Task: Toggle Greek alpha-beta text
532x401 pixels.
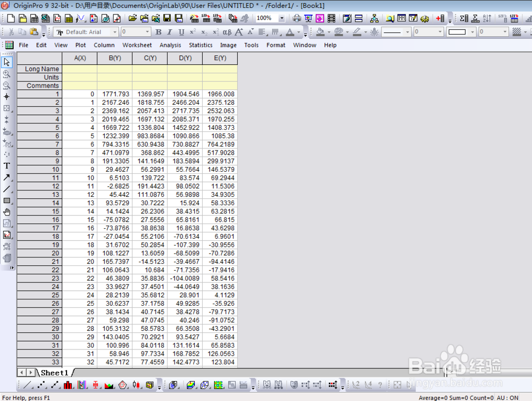Action: coord(227,32)
